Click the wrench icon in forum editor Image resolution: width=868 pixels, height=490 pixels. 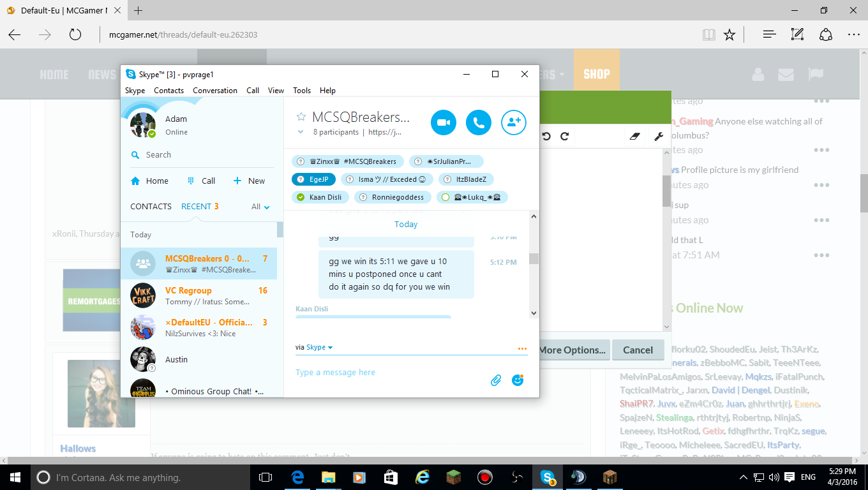pos(659,137)
